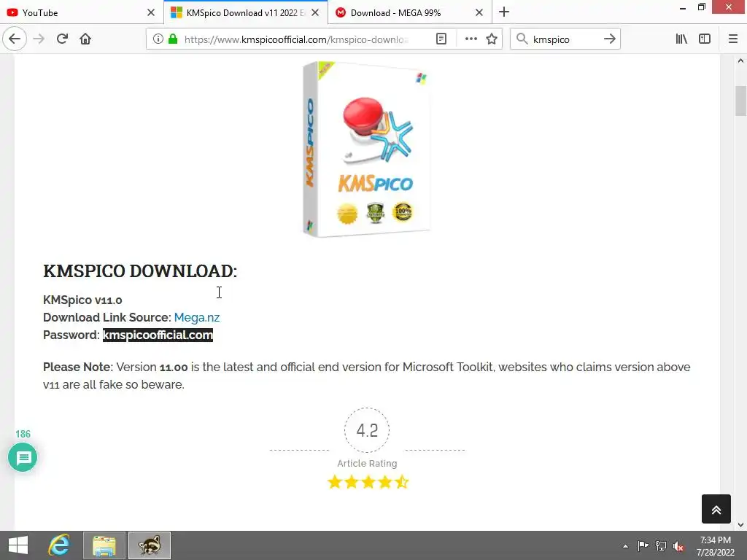Toggle reader view for this page
The height and width of the screenshot is (560, 747).
pos(441,39)
